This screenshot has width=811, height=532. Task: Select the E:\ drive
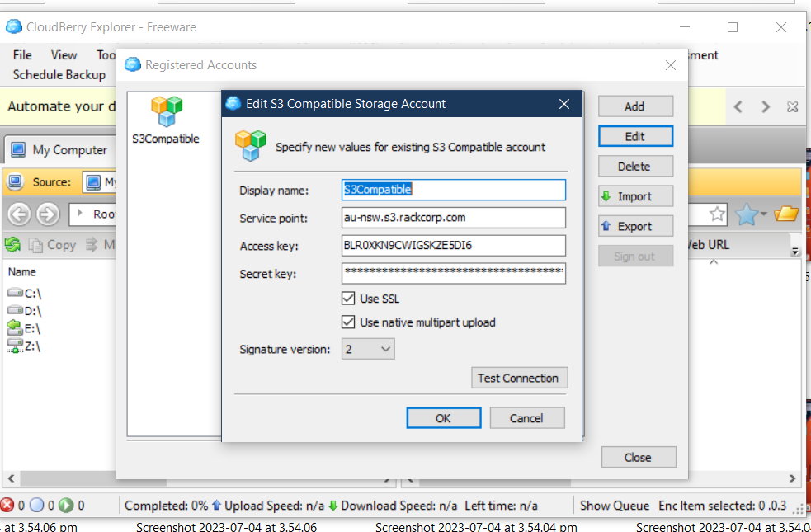tap(24, 328)
